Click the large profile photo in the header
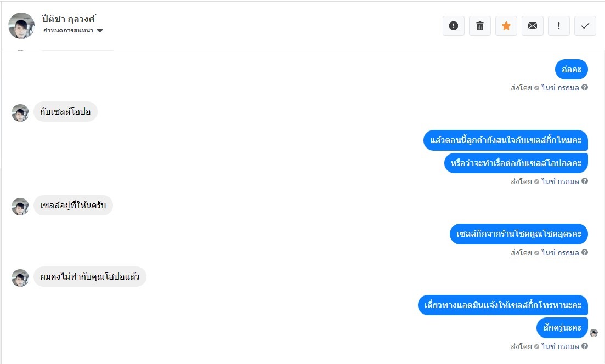This screenshot has width=605, height=364. pos(22,26)
